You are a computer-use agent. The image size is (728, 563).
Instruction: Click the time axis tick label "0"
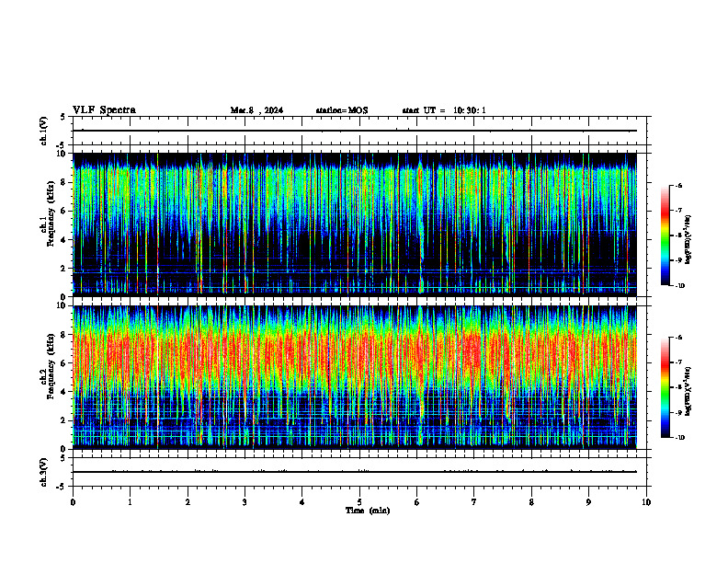pos(73,502)
